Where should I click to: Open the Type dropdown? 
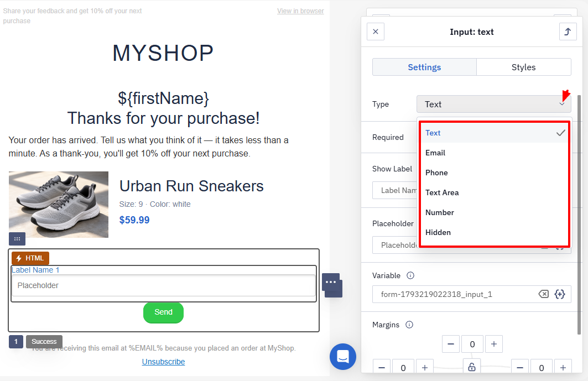click(493, 105)
